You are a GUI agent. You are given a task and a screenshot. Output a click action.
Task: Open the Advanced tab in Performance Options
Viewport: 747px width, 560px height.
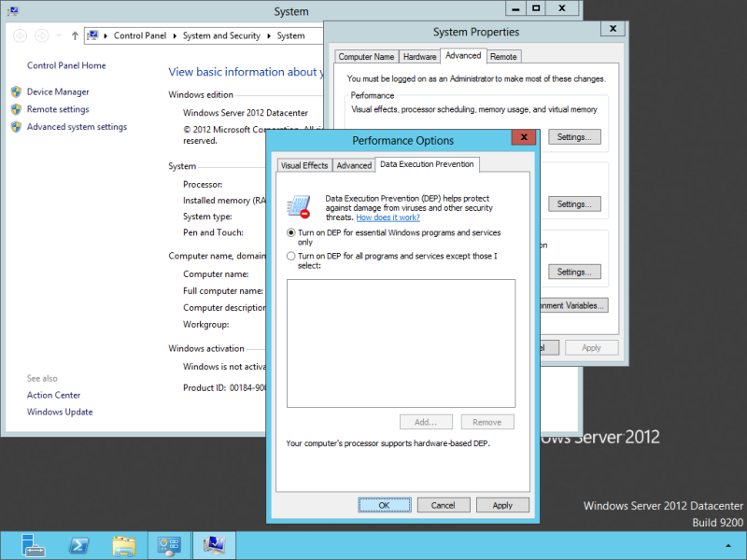[354, 165]
